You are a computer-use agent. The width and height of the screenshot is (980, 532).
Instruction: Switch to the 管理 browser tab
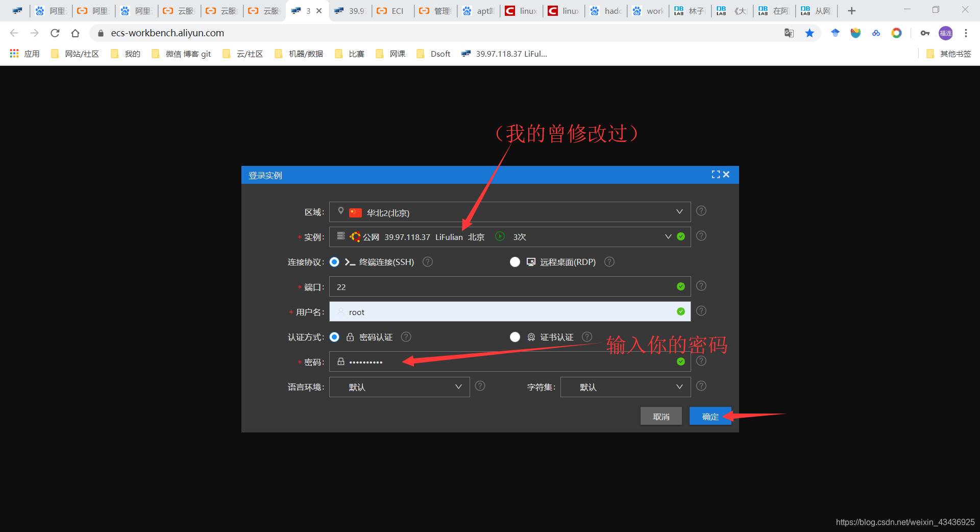pos(435,11)
